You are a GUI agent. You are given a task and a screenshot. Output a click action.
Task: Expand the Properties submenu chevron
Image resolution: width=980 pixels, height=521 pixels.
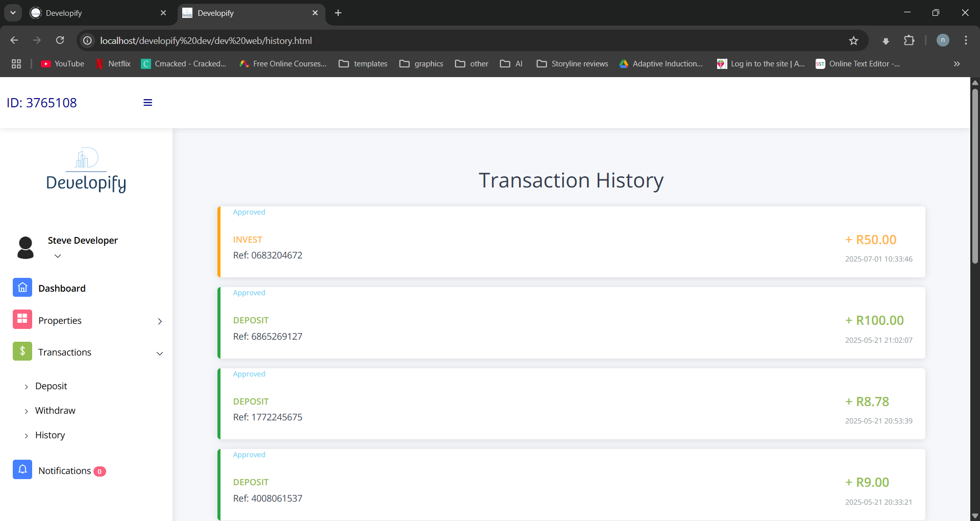click(160, 321)
